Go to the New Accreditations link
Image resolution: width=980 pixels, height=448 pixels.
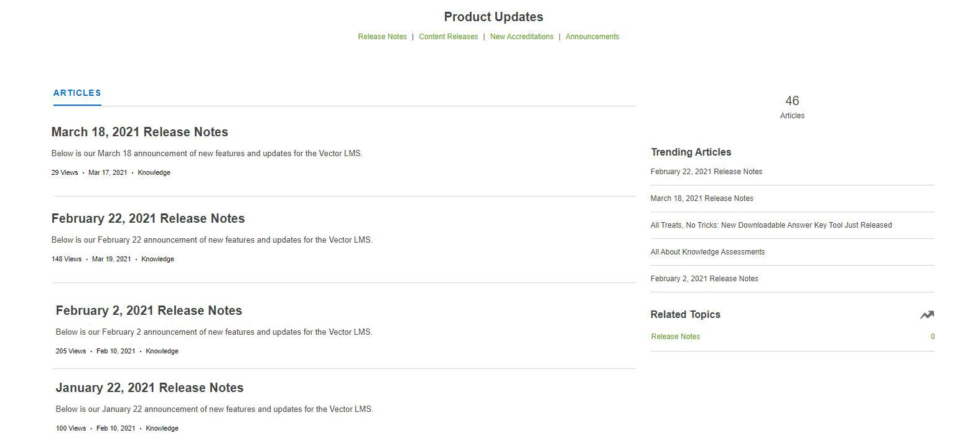[x=521, y=37]
